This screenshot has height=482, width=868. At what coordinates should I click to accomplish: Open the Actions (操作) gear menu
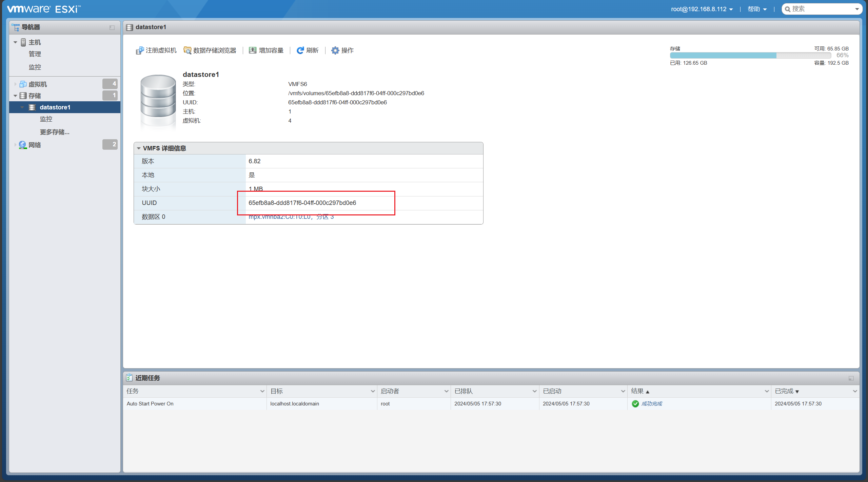click(x=335, y=50)
